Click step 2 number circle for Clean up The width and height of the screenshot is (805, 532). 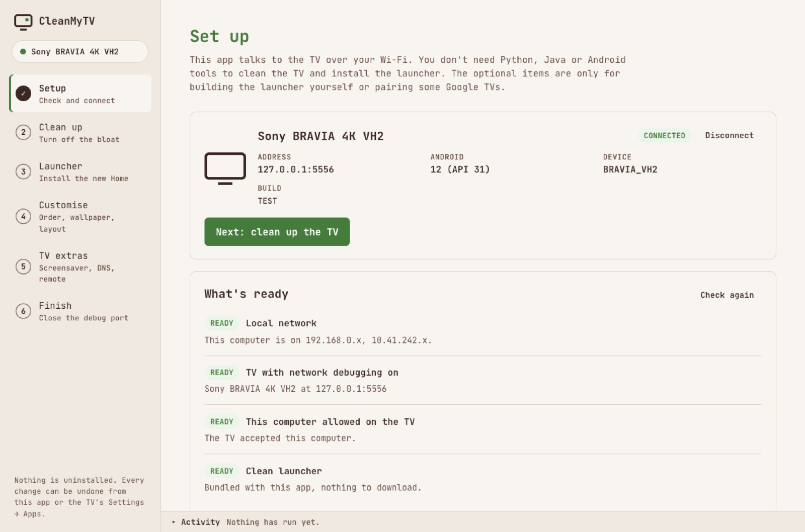pos(23,132)
